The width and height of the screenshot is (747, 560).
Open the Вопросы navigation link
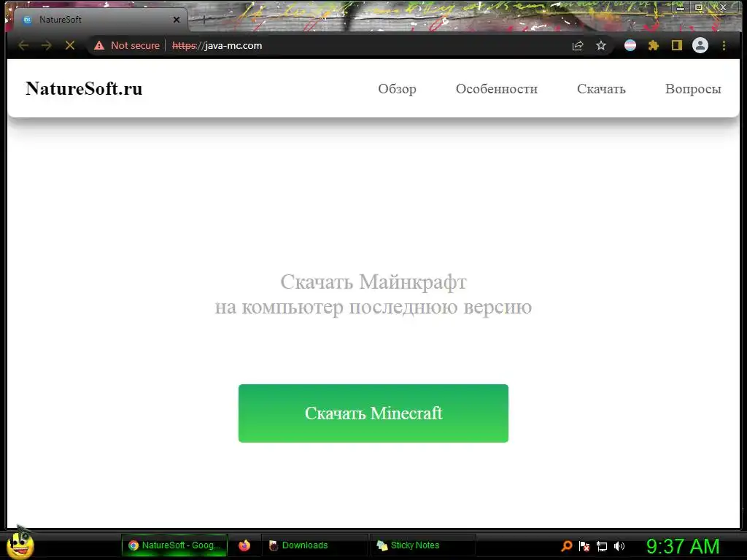click(x=693, y=89)
